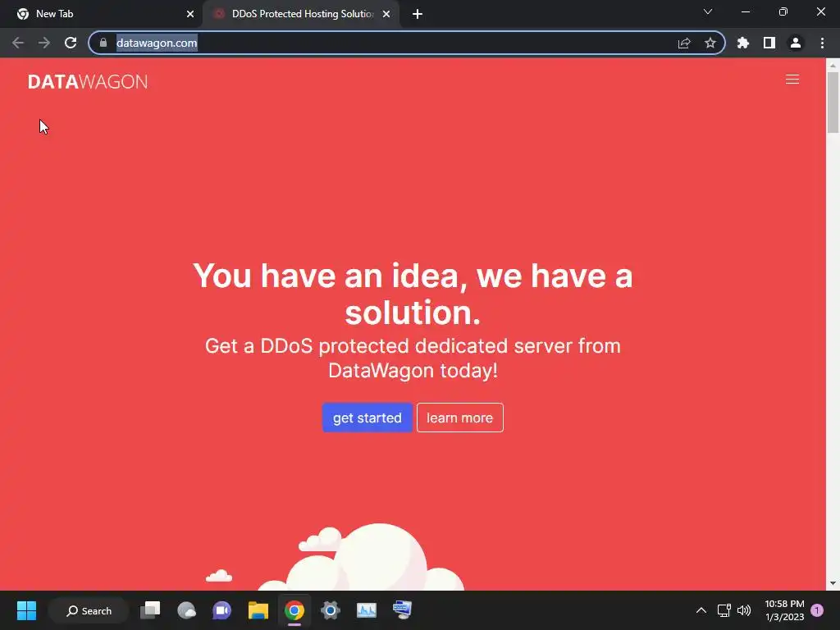Open the hamburger navigation menu
This screenshot has width=840, height=630.
792,80
